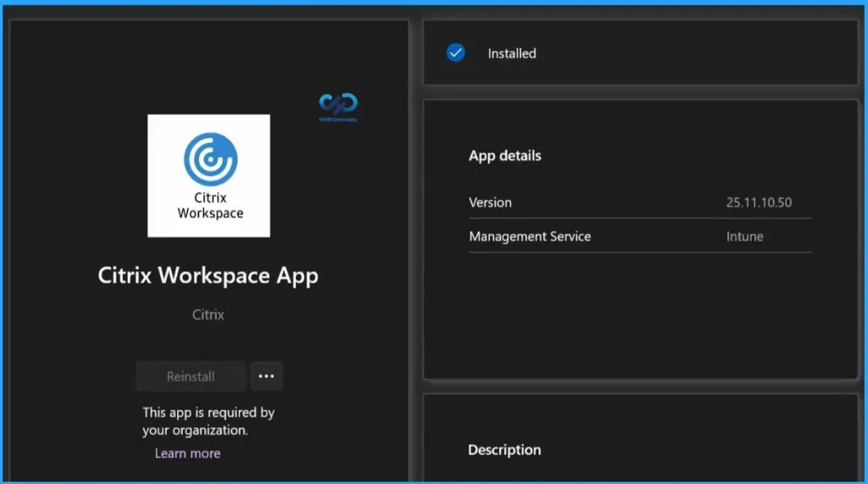
Task: Click the Reinstall button
Action: (x=191, y=376)
